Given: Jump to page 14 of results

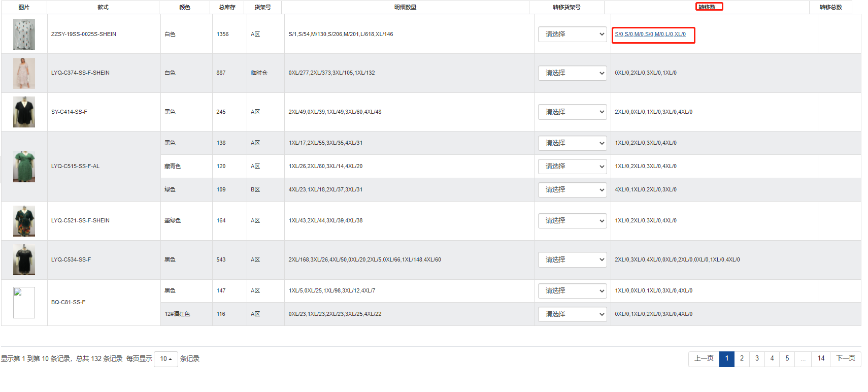Looking at the screenshot, I should pyautogui.click(x=821, y=358).
